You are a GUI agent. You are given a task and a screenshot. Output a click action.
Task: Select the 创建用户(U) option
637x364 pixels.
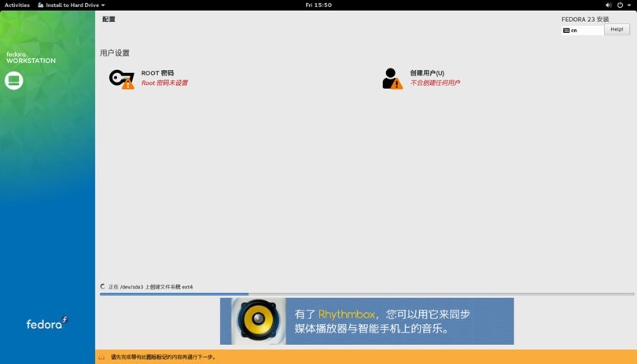427,73
